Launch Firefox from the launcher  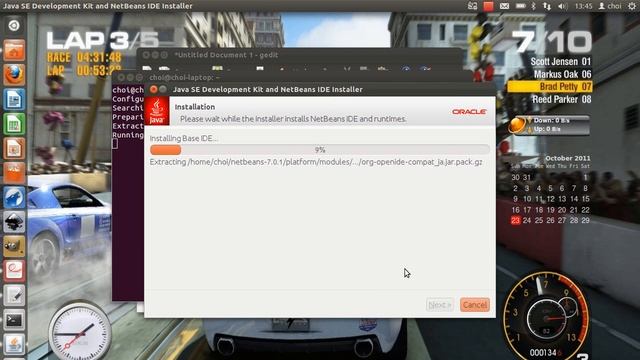[14, 75]
